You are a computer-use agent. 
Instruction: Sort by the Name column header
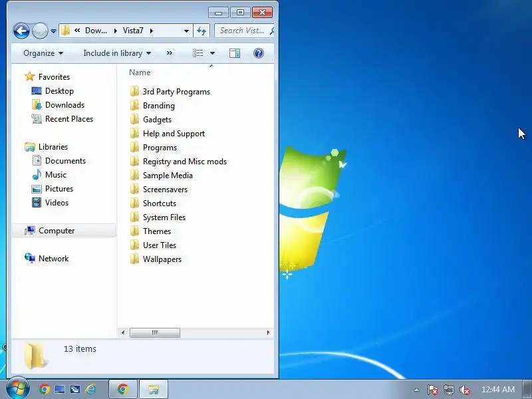point(140,72)
